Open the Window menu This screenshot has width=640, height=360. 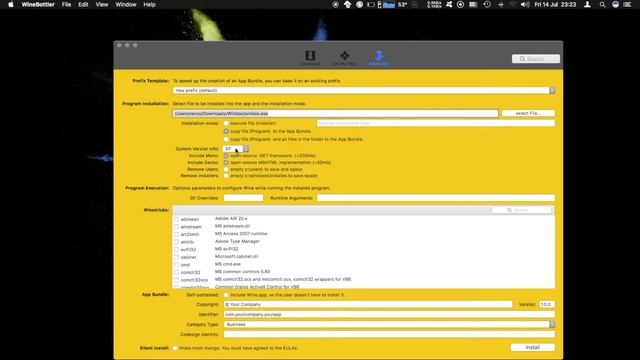[x=126, y=4]
